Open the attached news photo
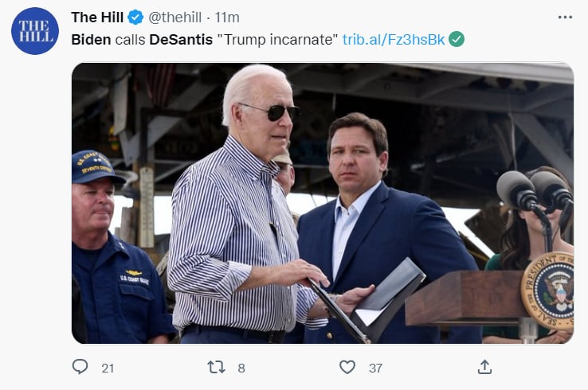Image resolution: width=588 pixels, height=390 pixels. click(323, 203)
